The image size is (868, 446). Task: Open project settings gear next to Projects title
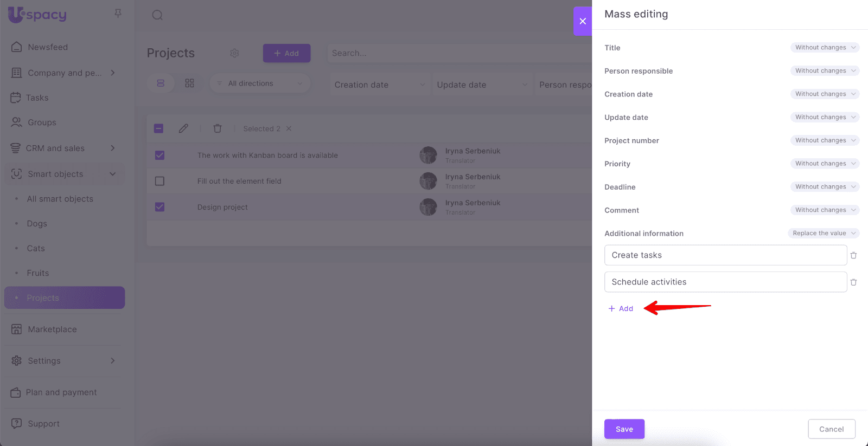(x=234, y=53)
